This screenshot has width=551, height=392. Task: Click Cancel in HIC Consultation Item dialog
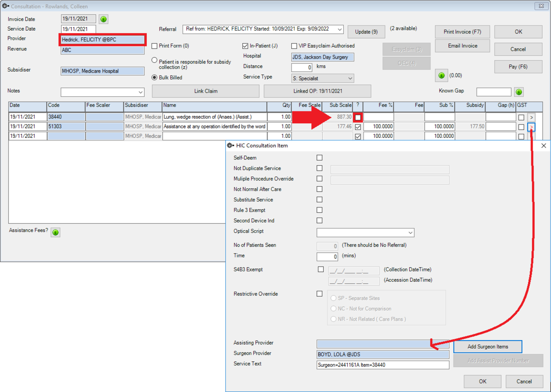point(524,382)
